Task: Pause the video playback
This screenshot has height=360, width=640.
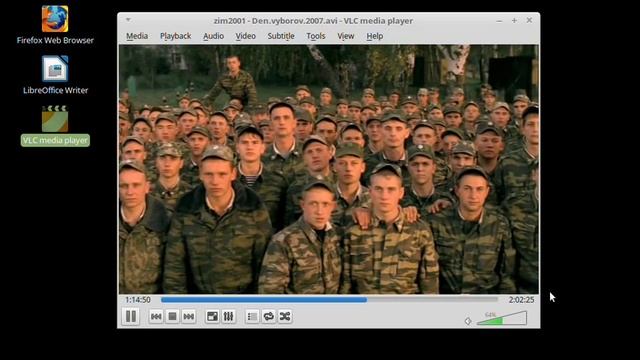Action: 131,316
